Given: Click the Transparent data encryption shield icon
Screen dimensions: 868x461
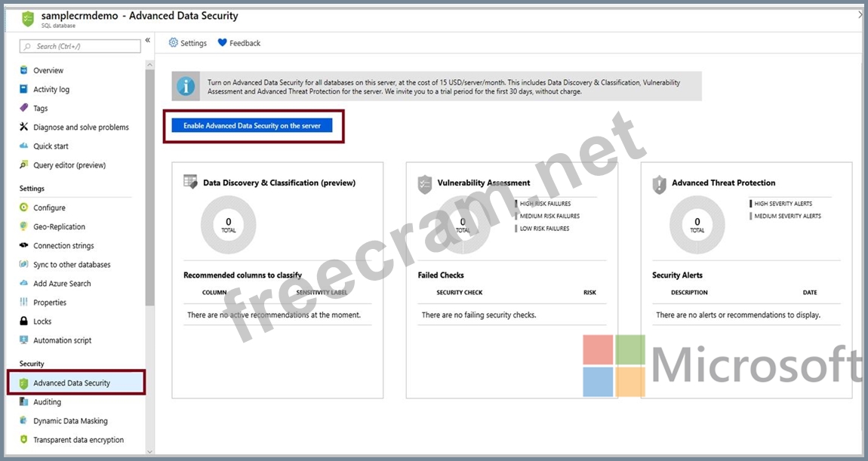Looking at the screenshot, I should [x=23, y=439].
